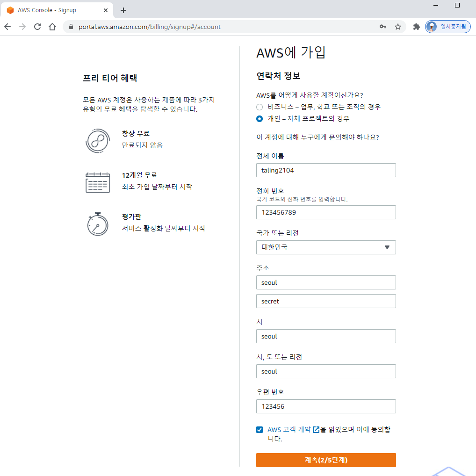This screenshot has height=476, width=476.
Task: Click the 우편 번호 field 123456
Action: click(326, 406)
